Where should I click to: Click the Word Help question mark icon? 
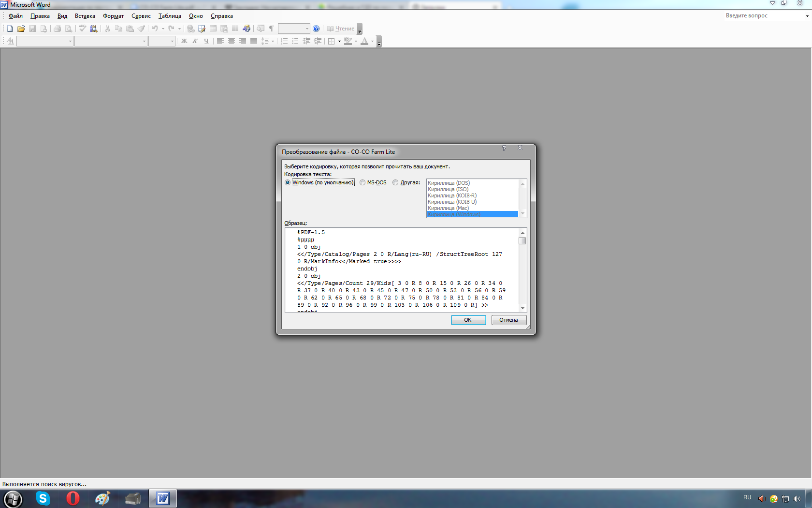[316, 29]
